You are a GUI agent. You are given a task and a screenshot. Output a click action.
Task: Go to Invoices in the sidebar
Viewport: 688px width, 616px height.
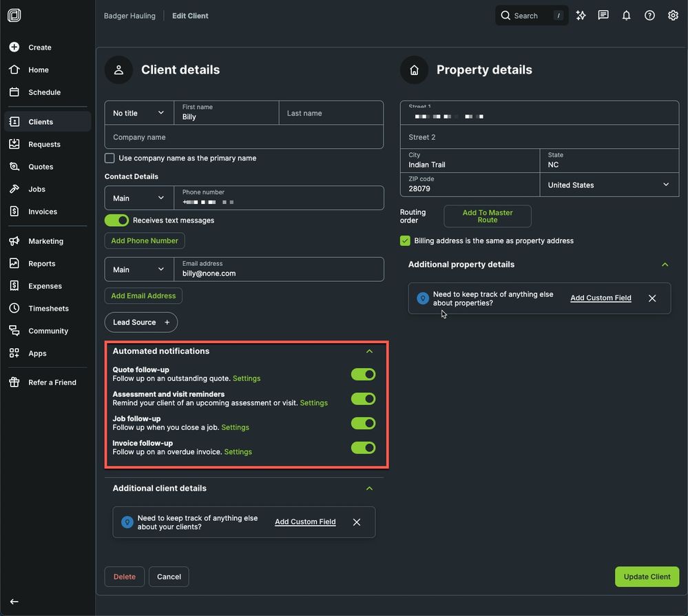42,212
